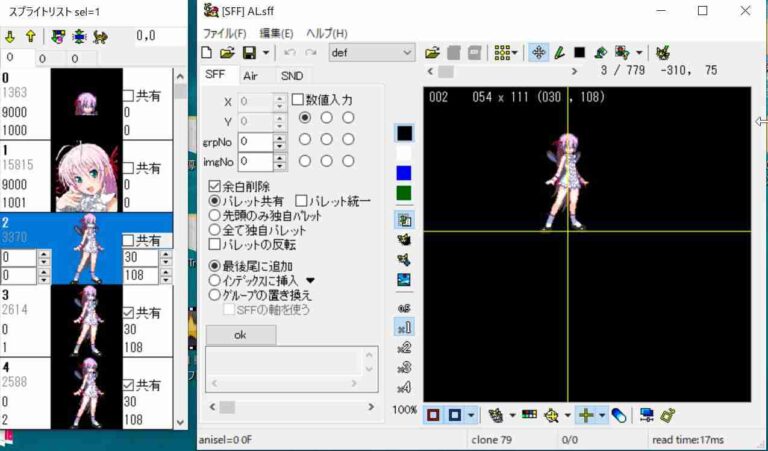Click the blue landscape image icon in side toolbar

click(x=404, y=280)
